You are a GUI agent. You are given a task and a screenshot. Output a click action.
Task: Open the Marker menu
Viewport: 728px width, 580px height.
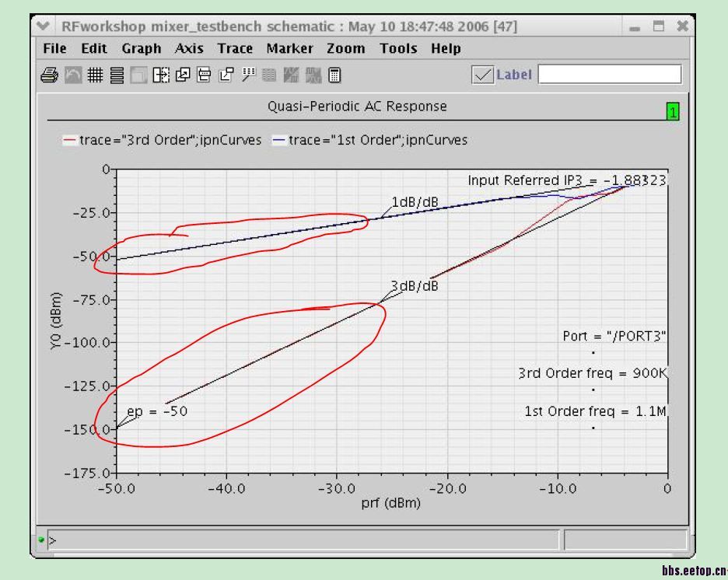coord(289,48)
